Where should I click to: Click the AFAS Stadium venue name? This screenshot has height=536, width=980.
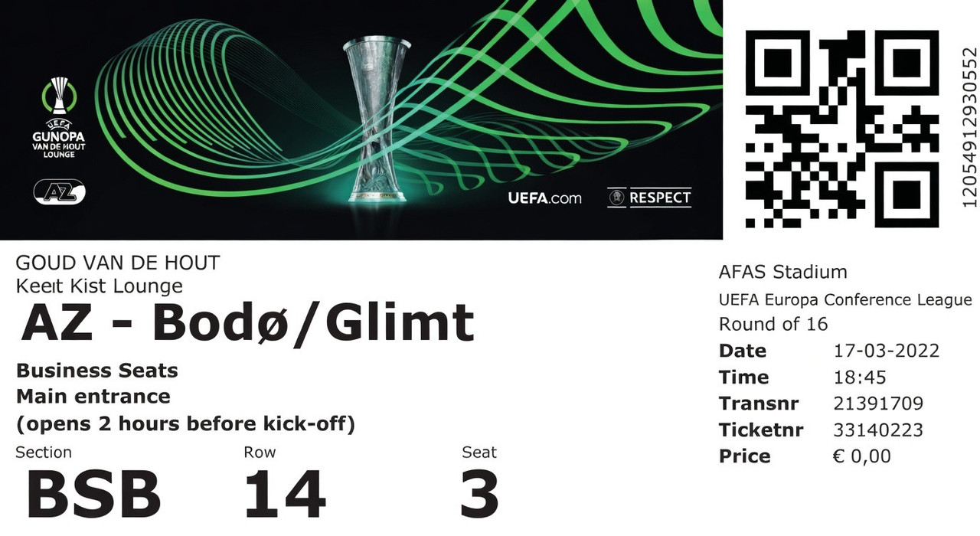pos(783,272)
